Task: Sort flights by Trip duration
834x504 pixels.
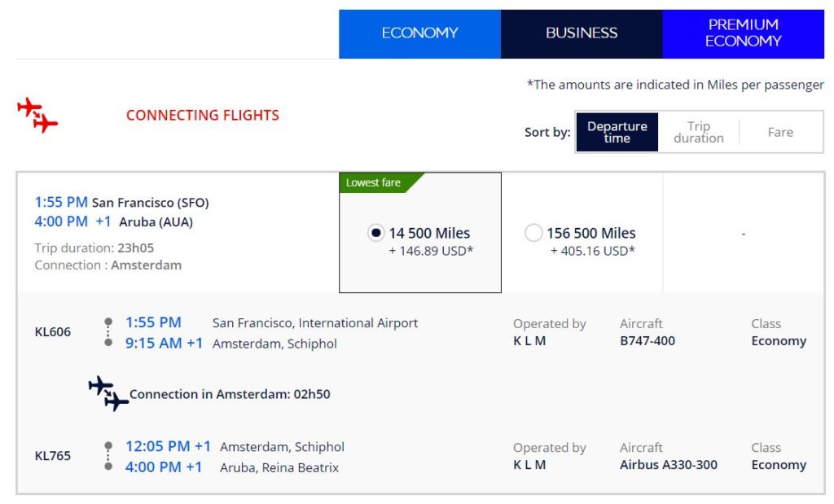Action: coord(698,132)
